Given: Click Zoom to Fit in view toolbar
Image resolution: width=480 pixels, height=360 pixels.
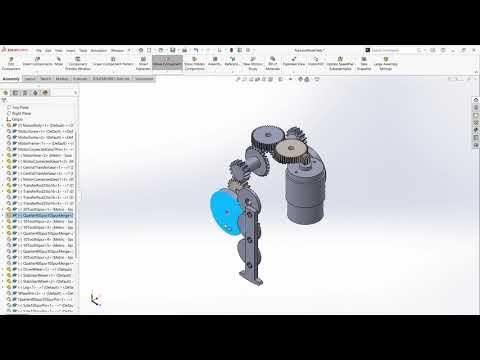Looking at the screenshot, I should (x=238, y=79).
